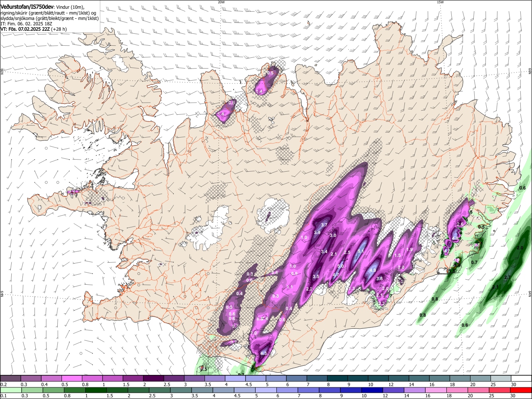Select the dark teal 8–9 swatch, upper legend row
Screen dimensions: 532x399
click(x=337, y=378)
